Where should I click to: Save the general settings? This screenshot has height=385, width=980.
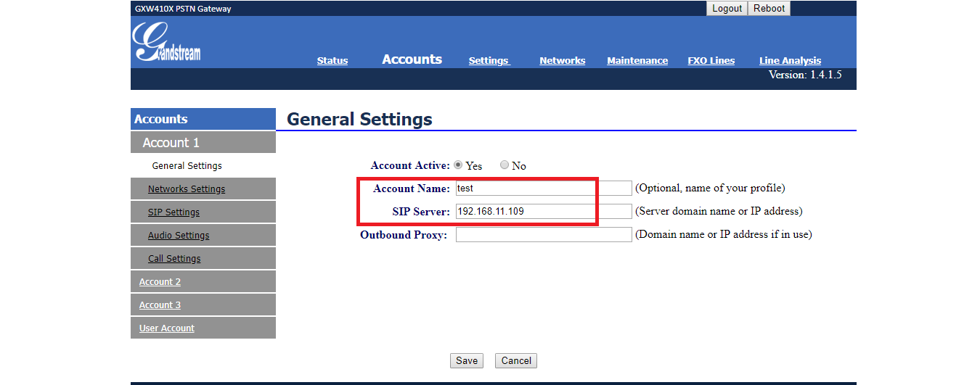click(x=467, y=360)
